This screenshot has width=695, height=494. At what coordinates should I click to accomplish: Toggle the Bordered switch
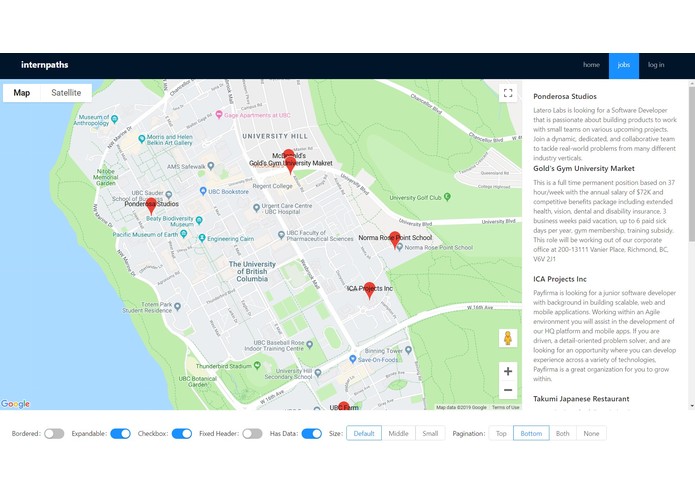54,434
